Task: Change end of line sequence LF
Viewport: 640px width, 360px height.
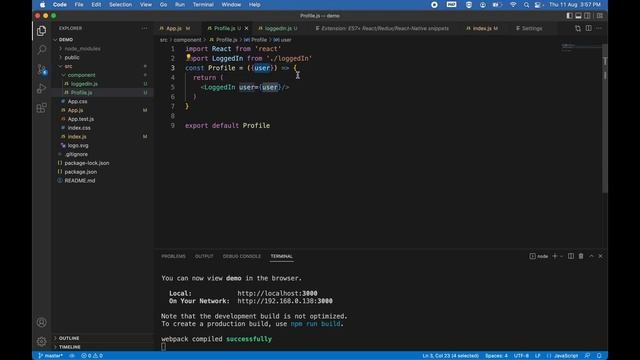Action: [x=538, y=356]
